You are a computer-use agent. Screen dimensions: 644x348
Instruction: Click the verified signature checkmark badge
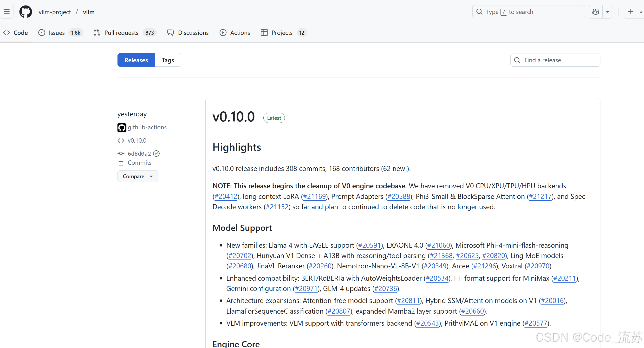[156, 153]
